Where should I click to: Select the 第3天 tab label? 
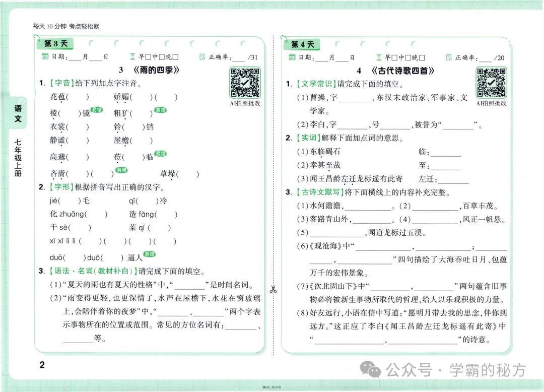pyautogui.click(x=55, y=44)
